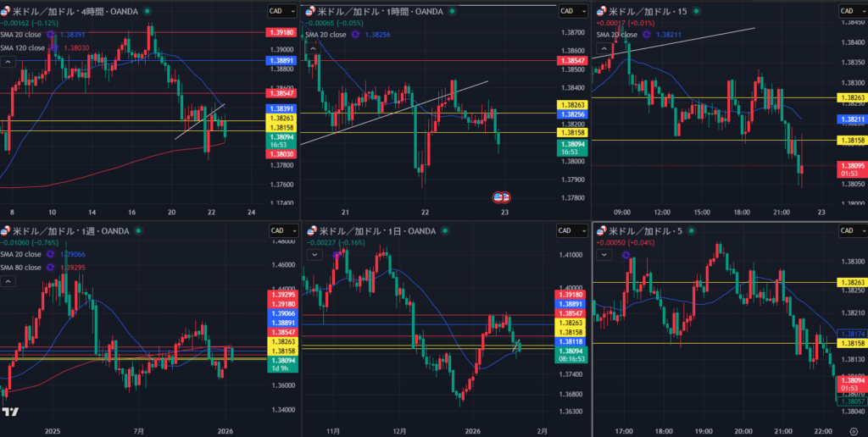The height and width of the screenshot is (437, 868).
Task: Click the yellow 1.38263 price label on 15-minute chart
Action: (851, 98)
